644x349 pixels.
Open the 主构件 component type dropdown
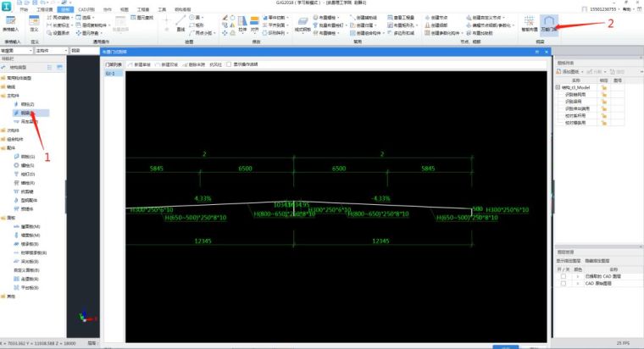click(x=50, y=50)
